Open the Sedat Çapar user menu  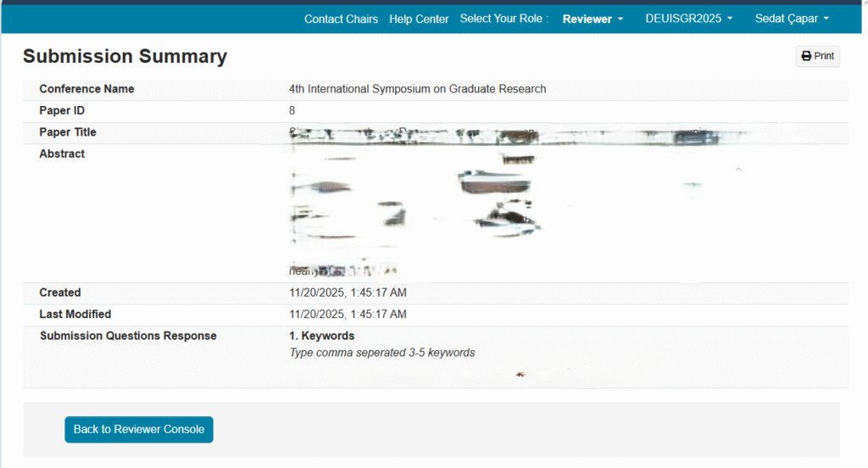[792, 19]
